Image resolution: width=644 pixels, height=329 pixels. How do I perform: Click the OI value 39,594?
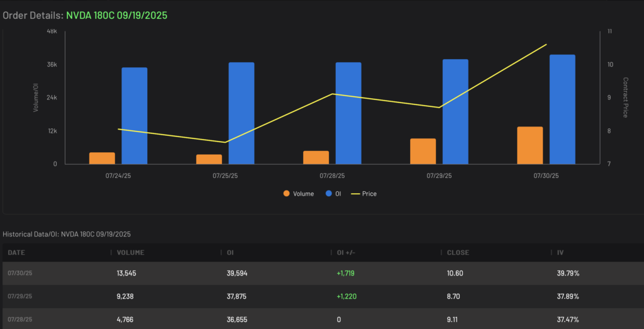236,273
